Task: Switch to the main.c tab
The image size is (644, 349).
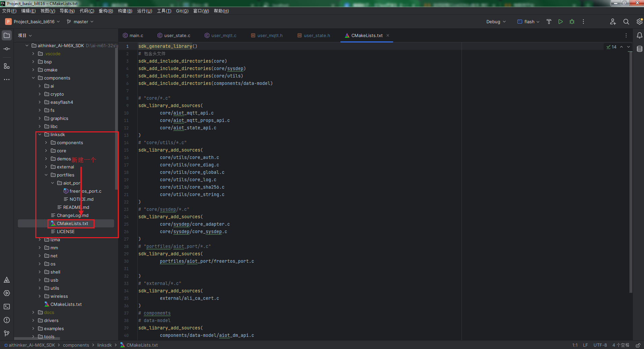Action: [x=133, y=35]
